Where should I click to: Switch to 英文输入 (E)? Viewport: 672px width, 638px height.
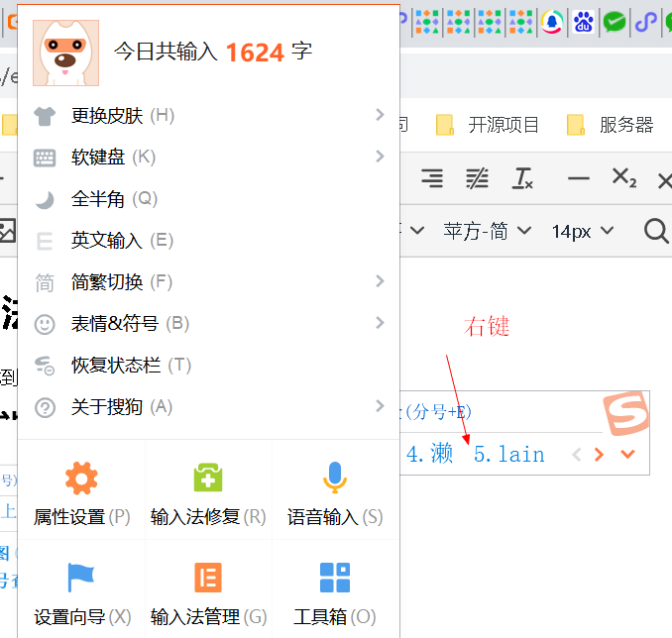click(209, 241)
